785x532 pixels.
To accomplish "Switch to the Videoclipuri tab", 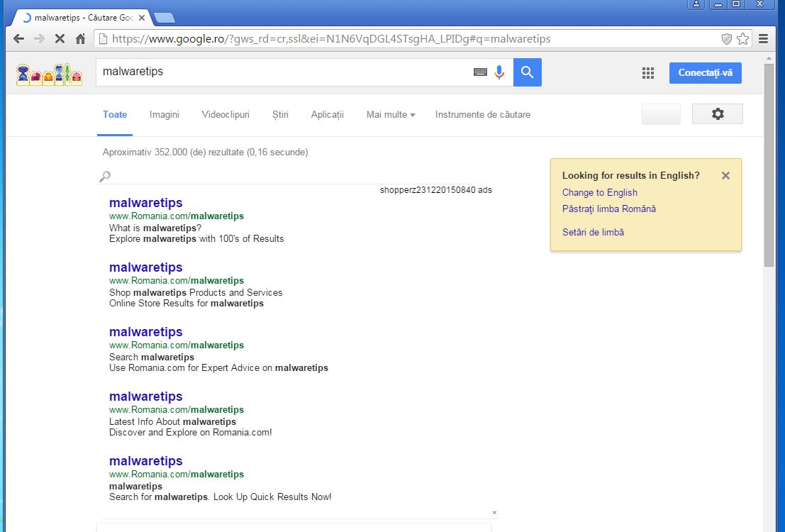I will pyautogui.click(x=226, y=114).
